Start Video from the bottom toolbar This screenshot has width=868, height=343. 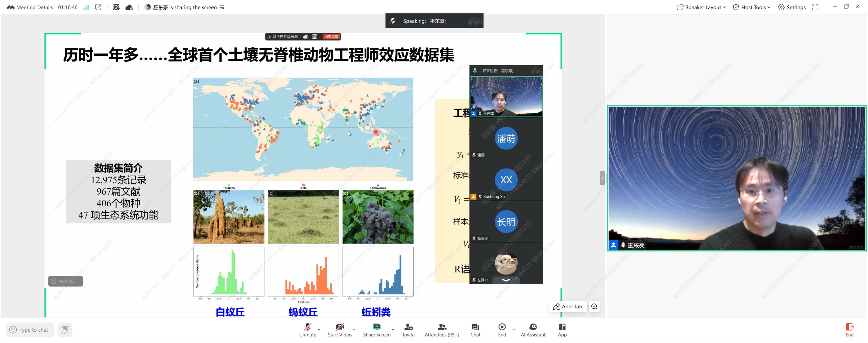point(339,330)
